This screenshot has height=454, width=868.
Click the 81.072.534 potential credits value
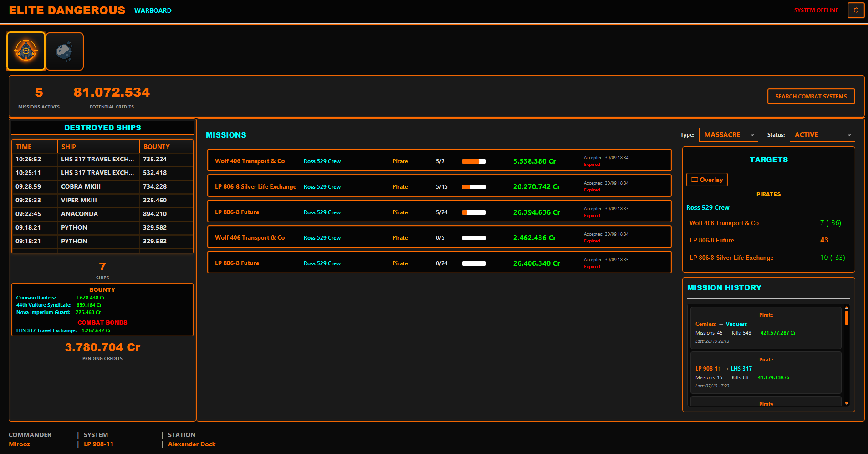point(112,93)
